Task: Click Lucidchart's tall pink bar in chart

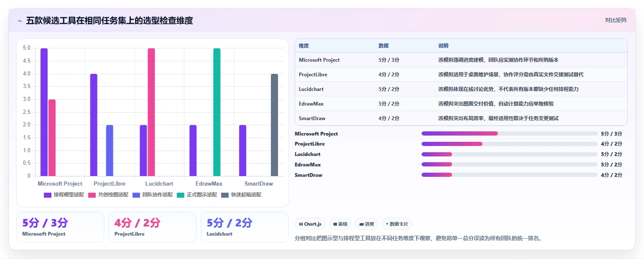Action: point(151,112)
